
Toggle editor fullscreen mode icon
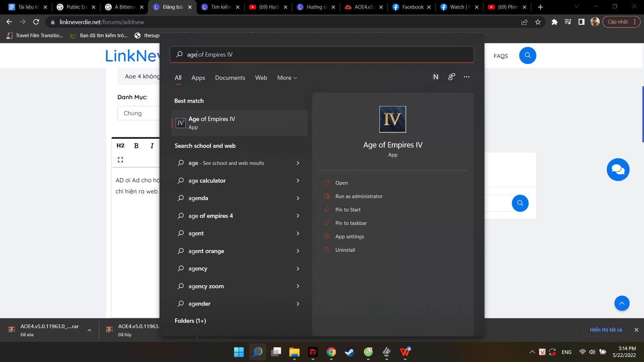click(x=120, y=160)
